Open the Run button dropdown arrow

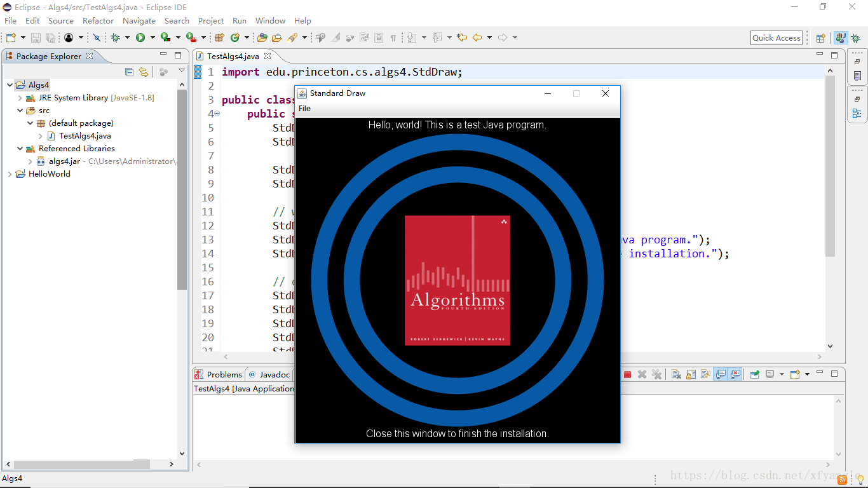point(153,37)
